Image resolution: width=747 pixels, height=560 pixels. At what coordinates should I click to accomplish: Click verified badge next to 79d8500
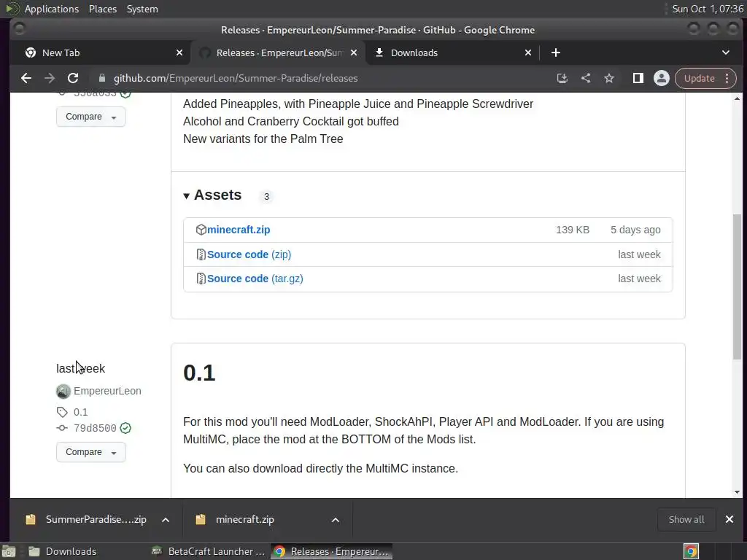[x=125, y=428]
